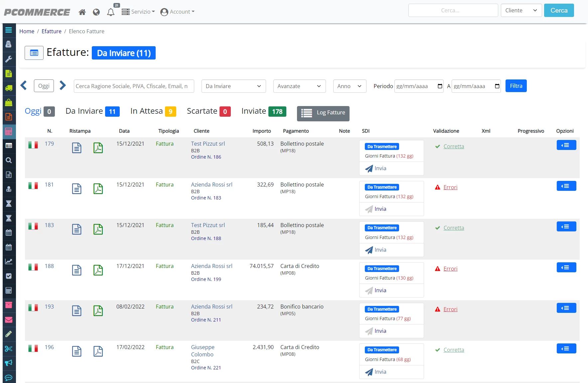This screenshot has width=588, height=383.
Task: Open the wrench tools sidebar icon
Action: 9,59
